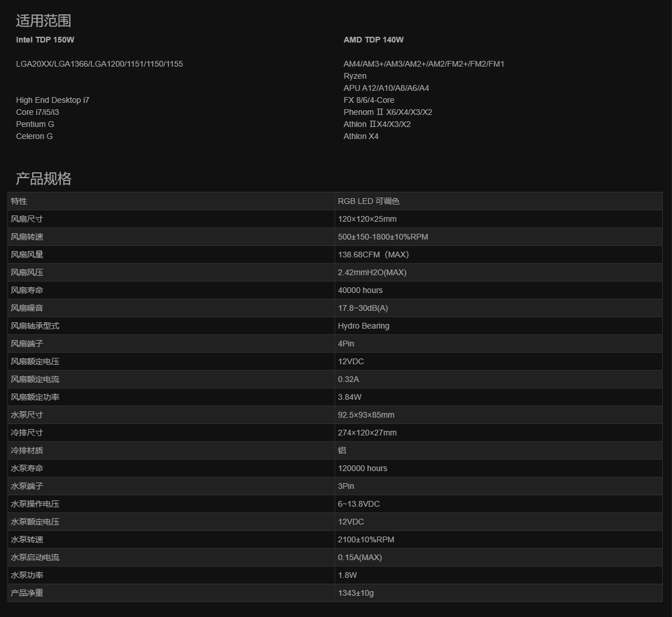This screenshot has width=672, height=617.
Task: Click the 500±150-1800±10%RPM value
Action: click(x=383, y=237)
